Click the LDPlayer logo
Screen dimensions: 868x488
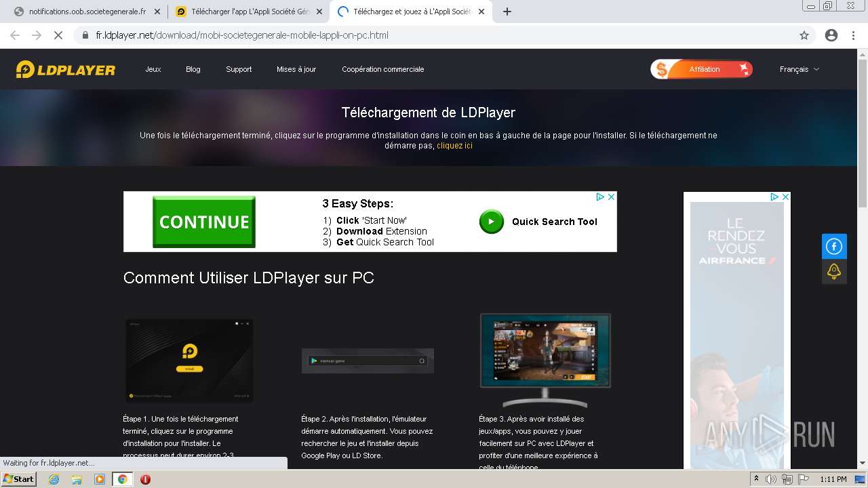pos(66,69)
